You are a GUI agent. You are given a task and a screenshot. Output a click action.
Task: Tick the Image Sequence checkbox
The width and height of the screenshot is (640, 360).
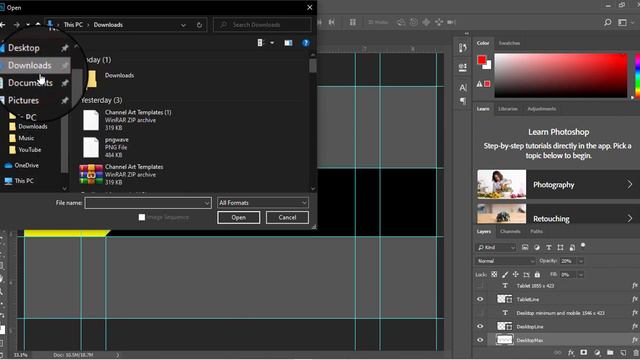[x=142, y=217]
